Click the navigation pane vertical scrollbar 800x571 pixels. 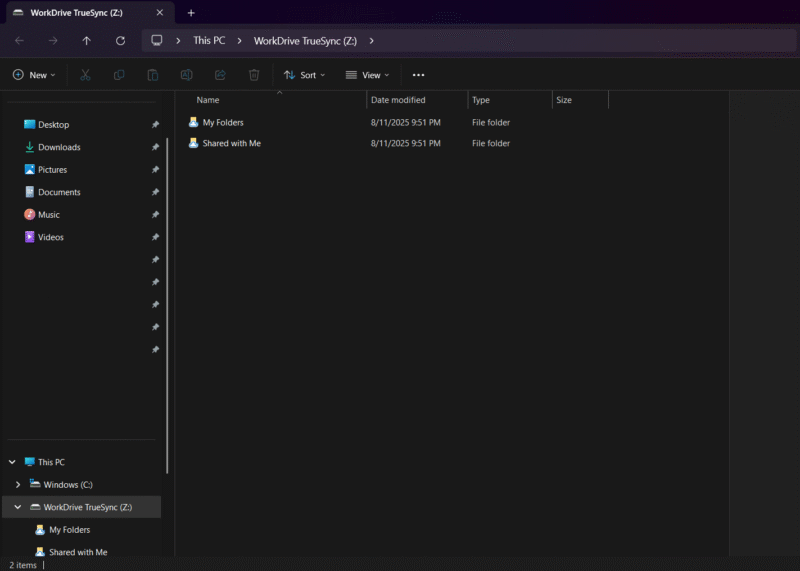[x=167, y=305]
